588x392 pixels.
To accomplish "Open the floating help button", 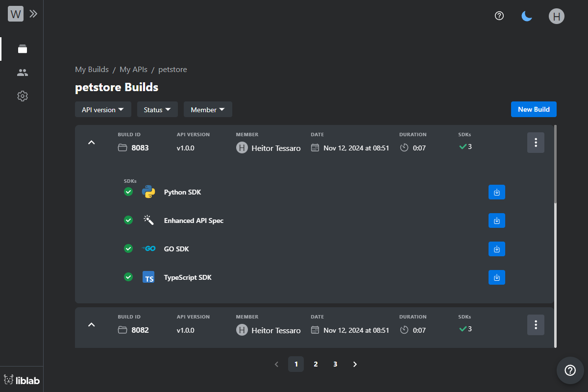I will click(x=570, y=370).
